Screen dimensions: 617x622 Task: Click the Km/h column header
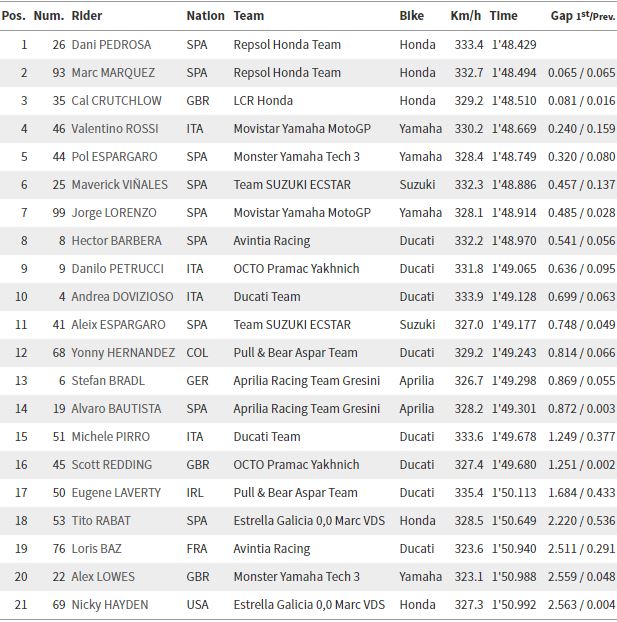(x=465, y=16)
